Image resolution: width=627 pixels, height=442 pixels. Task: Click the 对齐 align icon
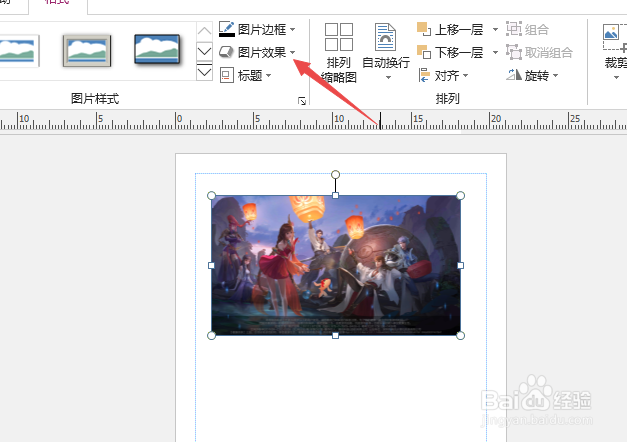[424, 75]
